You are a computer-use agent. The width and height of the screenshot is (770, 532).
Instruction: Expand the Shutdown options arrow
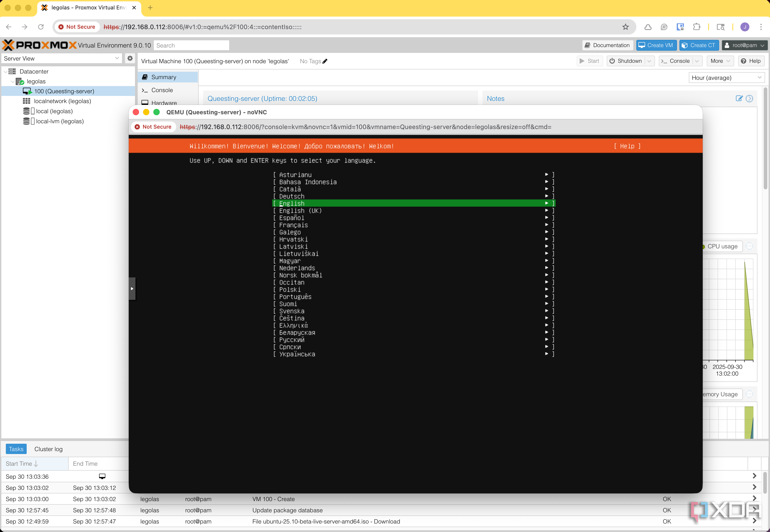649,61
